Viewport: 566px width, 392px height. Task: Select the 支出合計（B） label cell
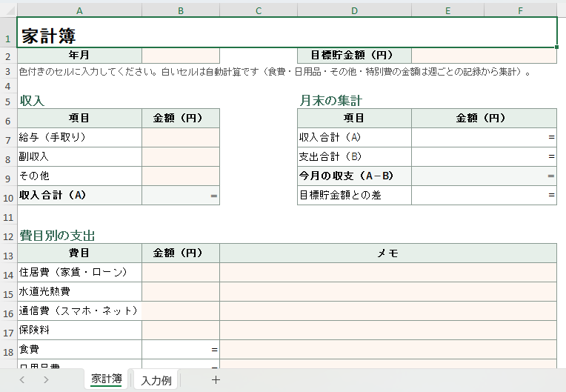354,156
